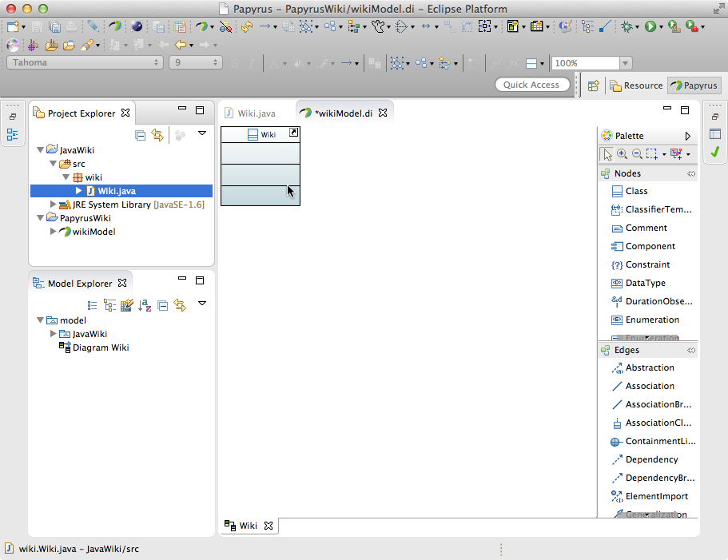728x560 pixels.
Task: Select the Zoom Out tool in Palette
Action: click(636, 154)
